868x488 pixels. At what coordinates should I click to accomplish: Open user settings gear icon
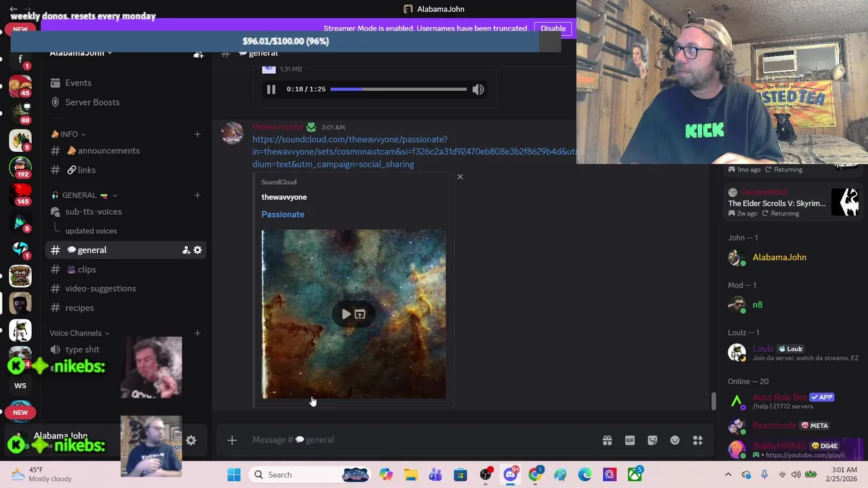coord(191,441)
